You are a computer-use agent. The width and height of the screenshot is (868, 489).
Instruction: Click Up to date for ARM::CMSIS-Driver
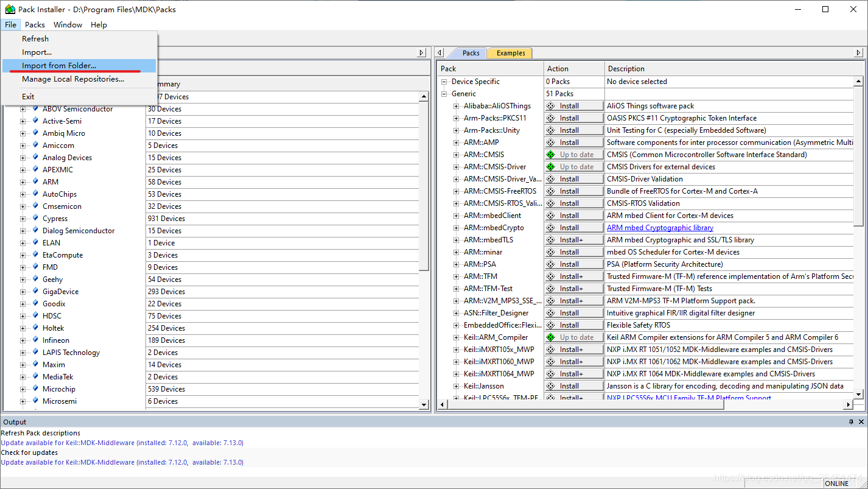[574, 167]
